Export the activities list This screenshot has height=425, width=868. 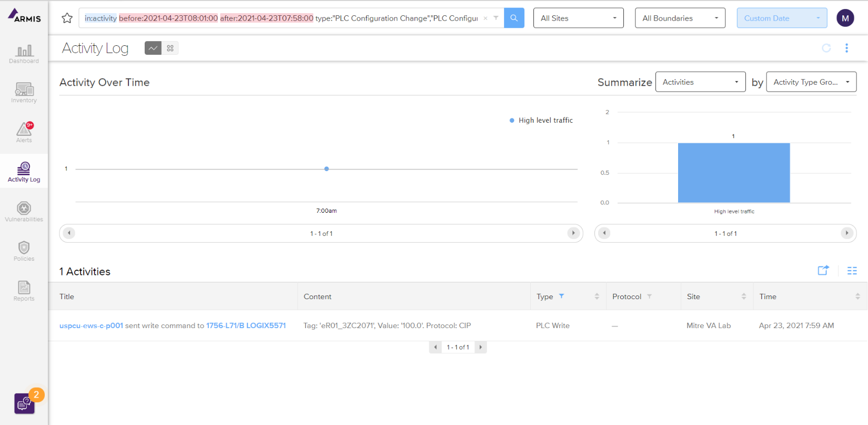point(823,270)
